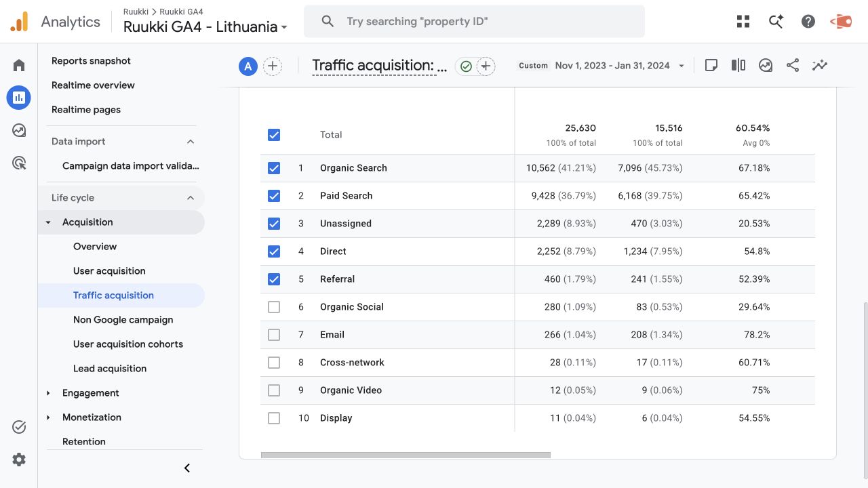
Task: Open the Help question mark icon
Action: click(x=808, y=22)
